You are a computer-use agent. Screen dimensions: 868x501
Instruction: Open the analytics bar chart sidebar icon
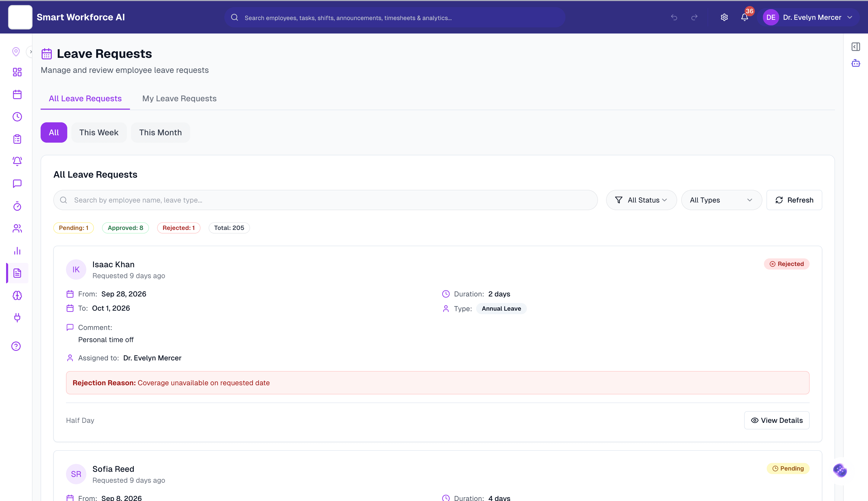(17, 251)
